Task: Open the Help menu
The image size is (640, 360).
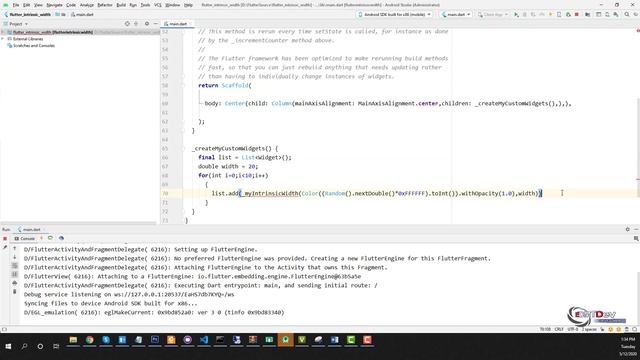Action: coord(188,5)
